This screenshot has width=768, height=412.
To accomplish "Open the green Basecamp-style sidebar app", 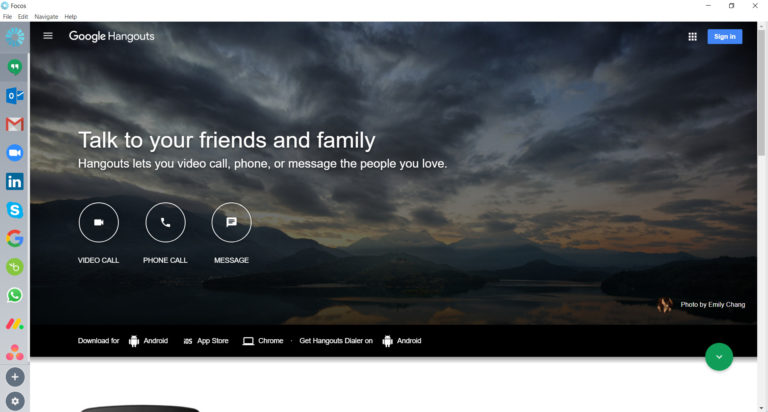I will pyautogui.click(x=15, y=267).
